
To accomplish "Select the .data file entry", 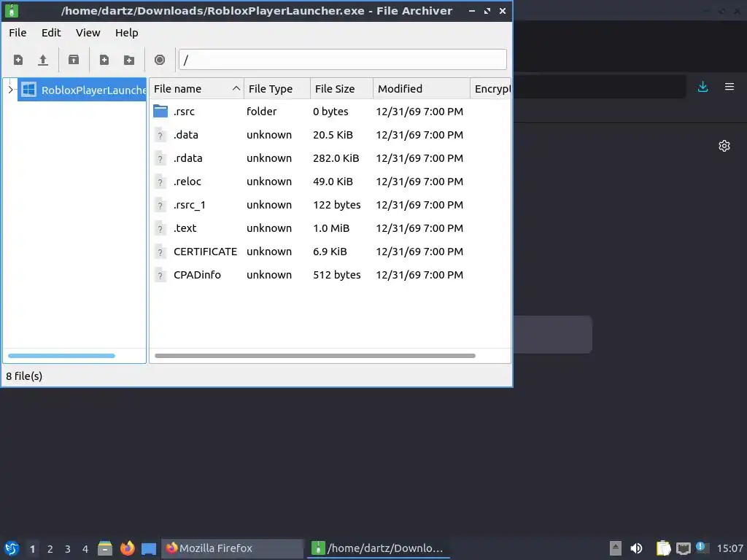I will click(330, 135).
